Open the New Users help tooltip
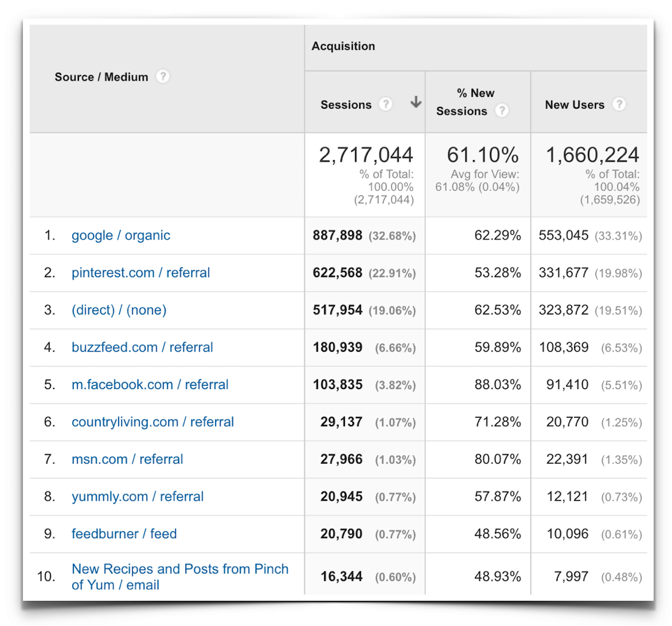This screenshot has height=626, width=672. (x=619, y=104)
